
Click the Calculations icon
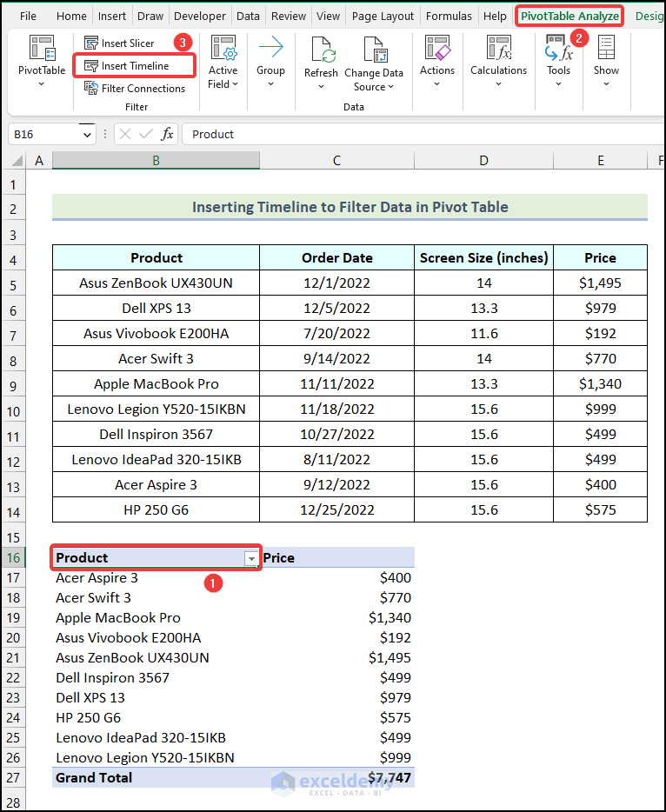(498, 49)
